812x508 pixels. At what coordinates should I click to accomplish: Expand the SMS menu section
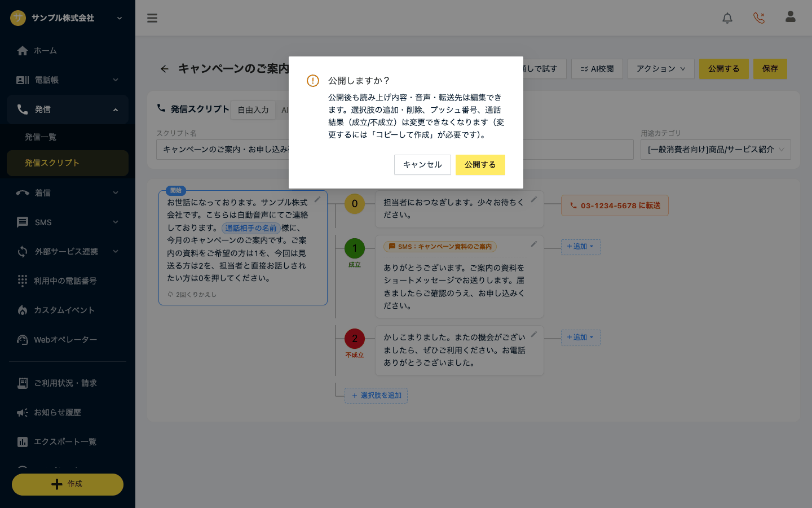(x=68, y=222)
